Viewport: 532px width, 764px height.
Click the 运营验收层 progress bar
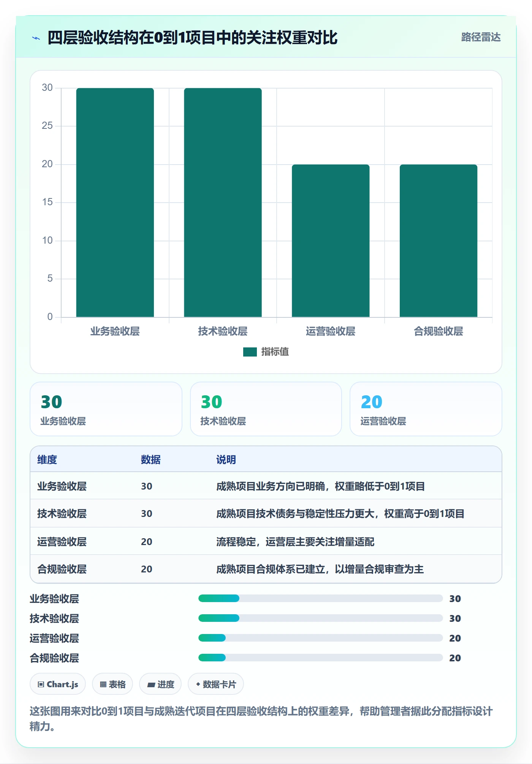point(320,638)
